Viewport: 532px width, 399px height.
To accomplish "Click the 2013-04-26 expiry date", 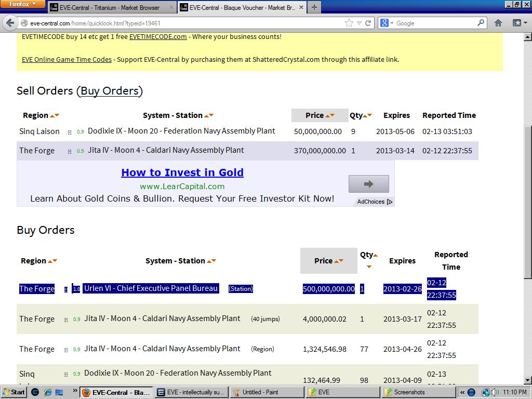I will tap(403, 349).
